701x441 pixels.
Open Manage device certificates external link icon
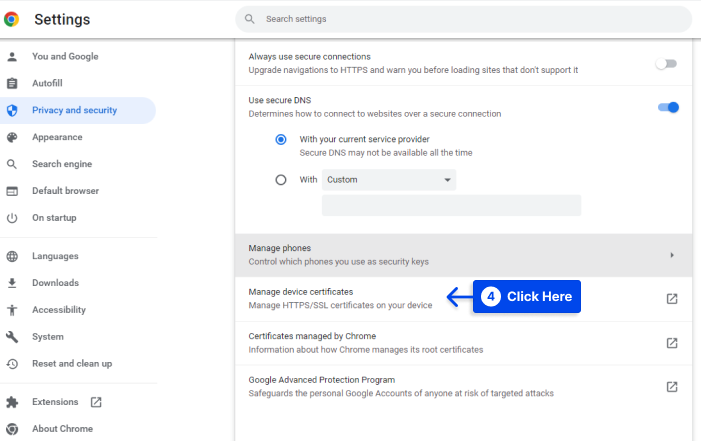pos(672,299)
